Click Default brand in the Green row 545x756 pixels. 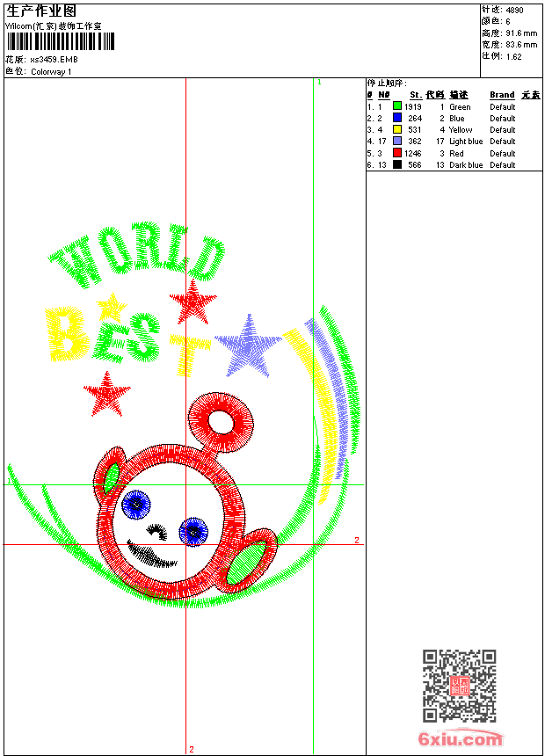[x=503, y=107]
